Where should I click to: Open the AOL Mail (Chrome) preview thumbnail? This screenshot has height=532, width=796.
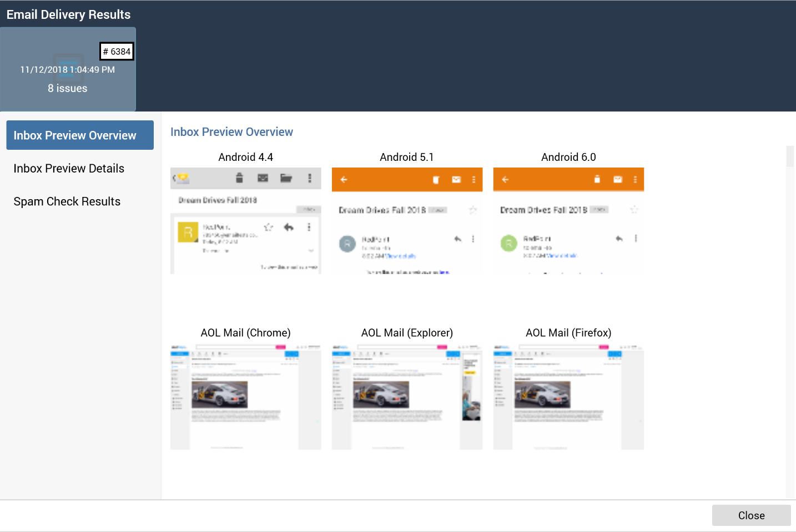(x=245, y=397)
